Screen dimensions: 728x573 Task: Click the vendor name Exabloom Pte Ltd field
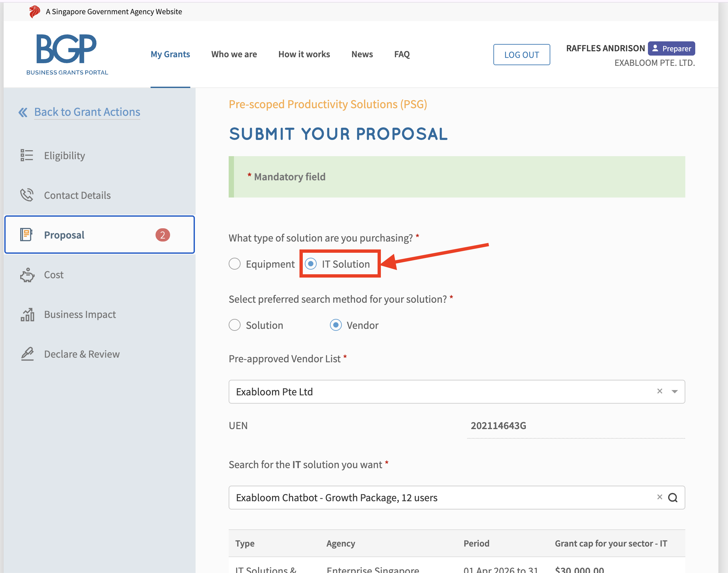(457, 391)
